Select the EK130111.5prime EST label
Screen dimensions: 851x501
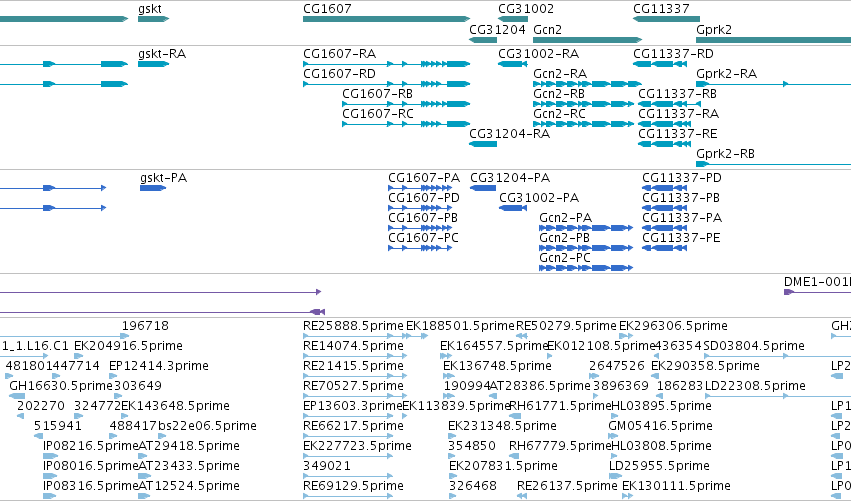pos(676,486)
